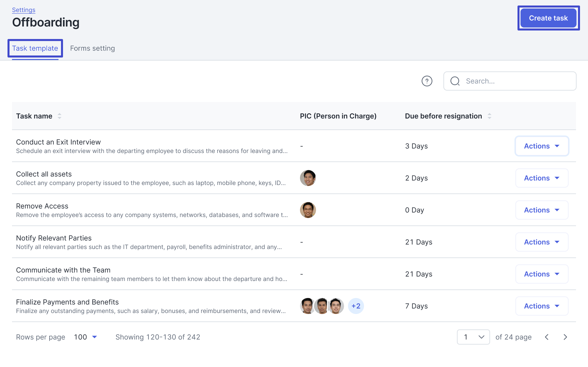Click the Create task button
Image resolution: width=588 pixels, height=367 pixels.
[548, 18]
